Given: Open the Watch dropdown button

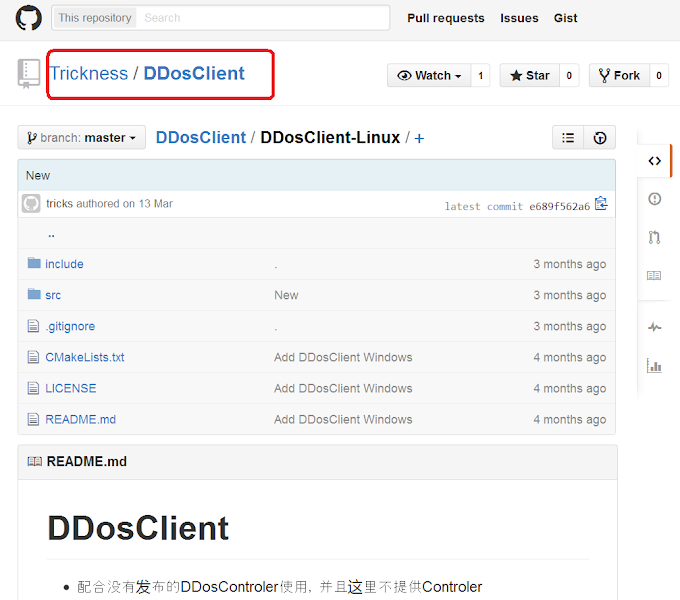Looking at the screenshot, I should (429, 75).
